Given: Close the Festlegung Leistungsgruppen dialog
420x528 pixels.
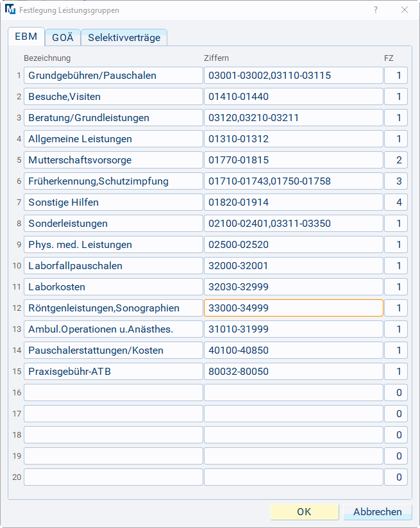Looking at the screenshot, I should pyautogui.click(x=405, y=10).
